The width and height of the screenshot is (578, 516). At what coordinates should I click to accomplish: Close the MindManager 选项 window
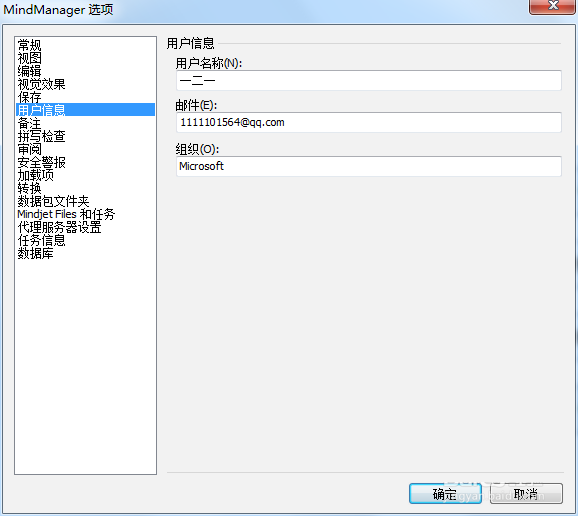(553, 6)
